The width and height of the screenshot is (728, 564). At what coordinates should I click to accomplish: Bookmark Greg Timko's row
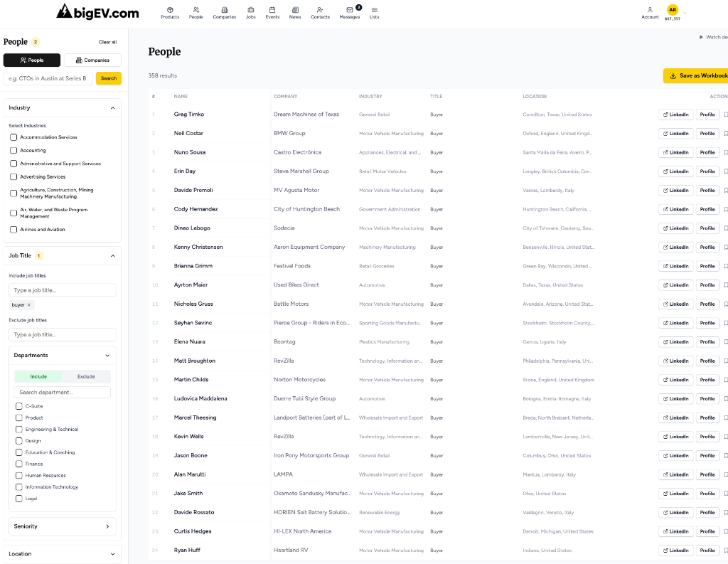[x=726, y=115]
